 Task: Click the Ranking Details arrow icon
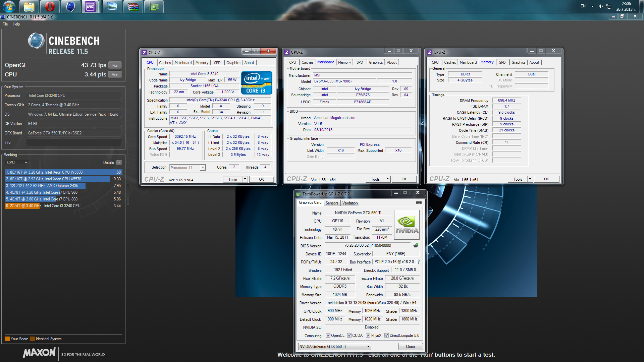119,163
